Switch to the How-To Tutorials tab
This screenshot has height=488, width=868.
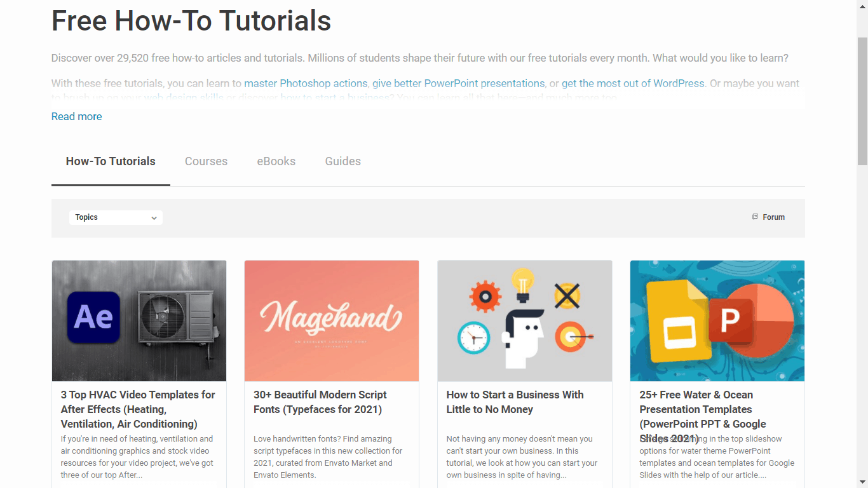click(x=111, y=161)
